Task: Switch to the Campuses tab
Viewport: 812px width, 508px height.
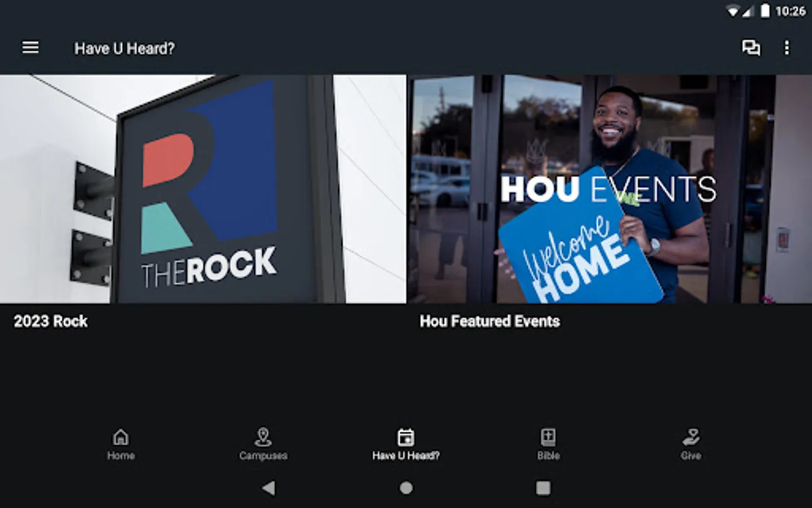Action: (263, 444)
